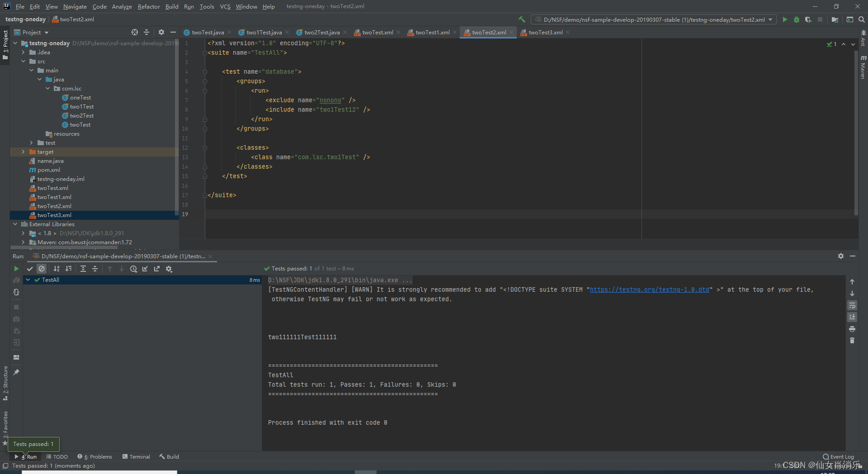The height and width of the screenshot is (474, 868).
Task: Import test results icon in Run toolbar
Action: pyautogui.click(x=145, y=269)
